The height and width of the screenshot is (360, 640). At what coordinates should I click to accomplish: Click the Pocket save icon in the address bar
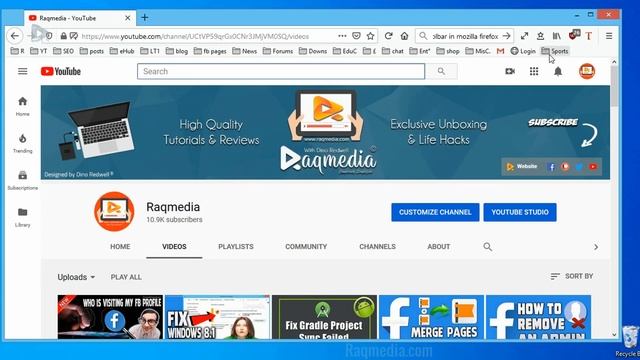(356, 36)
